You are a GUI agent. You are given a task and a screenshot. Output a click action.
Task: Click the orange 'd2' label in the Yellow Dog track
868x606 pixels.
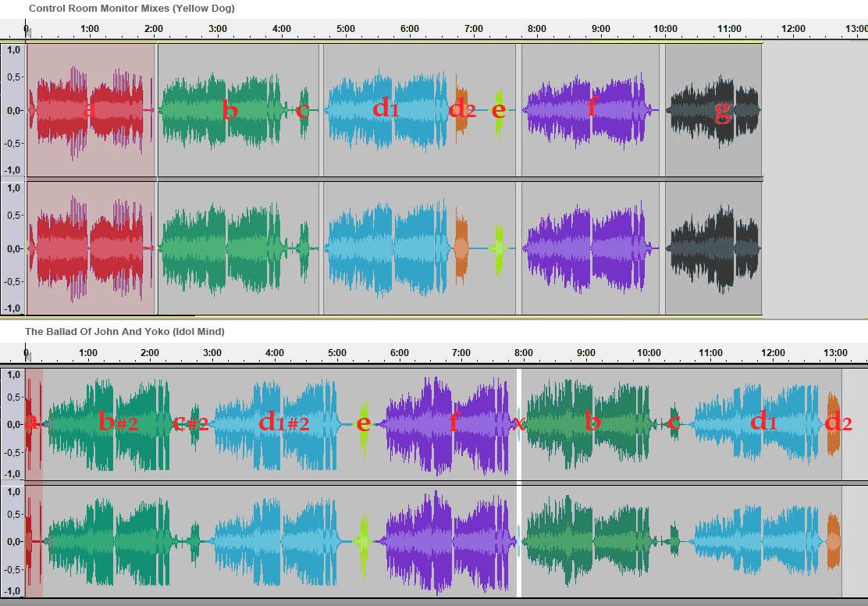[462, 109]
